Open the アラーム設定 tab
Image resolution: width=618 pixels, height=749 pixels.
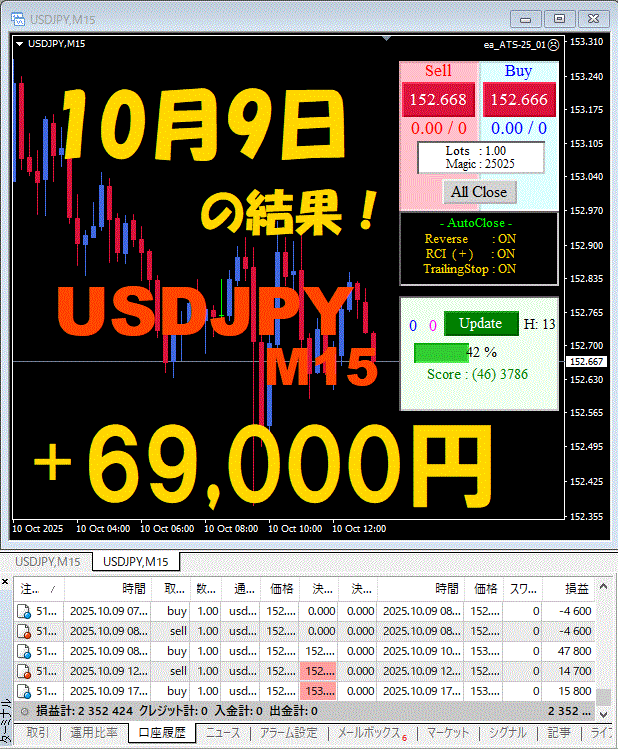click(288, 733)
